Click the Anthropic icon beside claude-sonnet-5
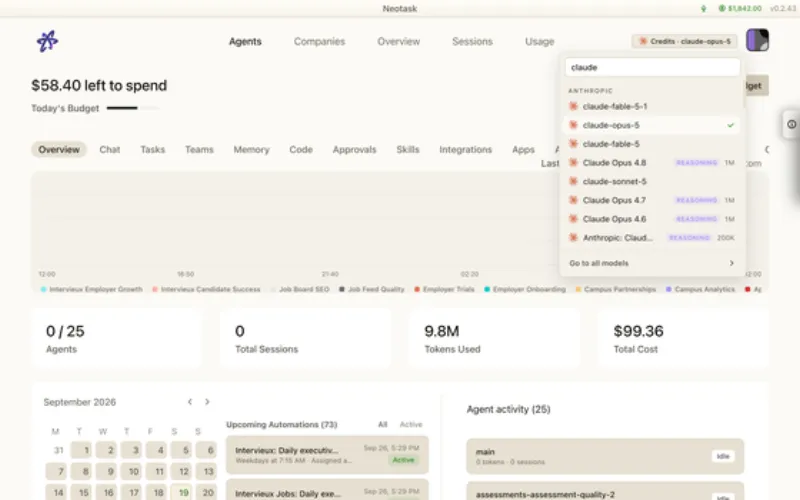800x500 pixels. [x=573, y=181]
